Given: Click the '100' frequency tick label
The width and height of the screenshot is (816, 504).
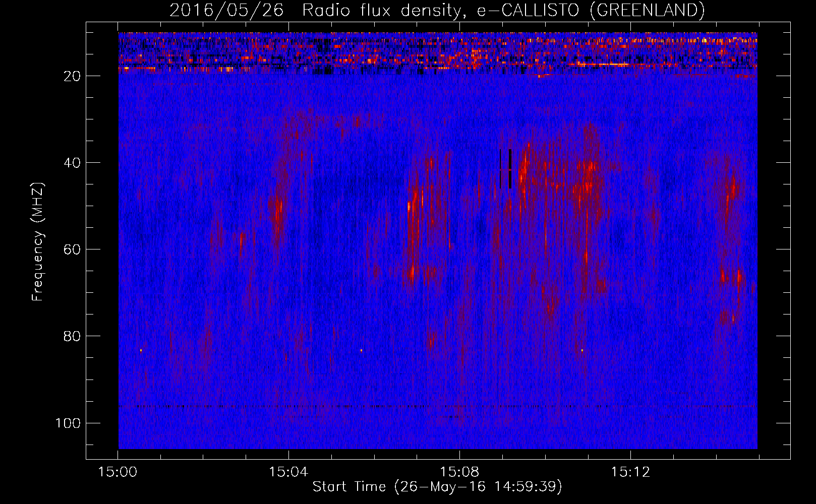Looking at the screenshot, I should coord(68,423).
